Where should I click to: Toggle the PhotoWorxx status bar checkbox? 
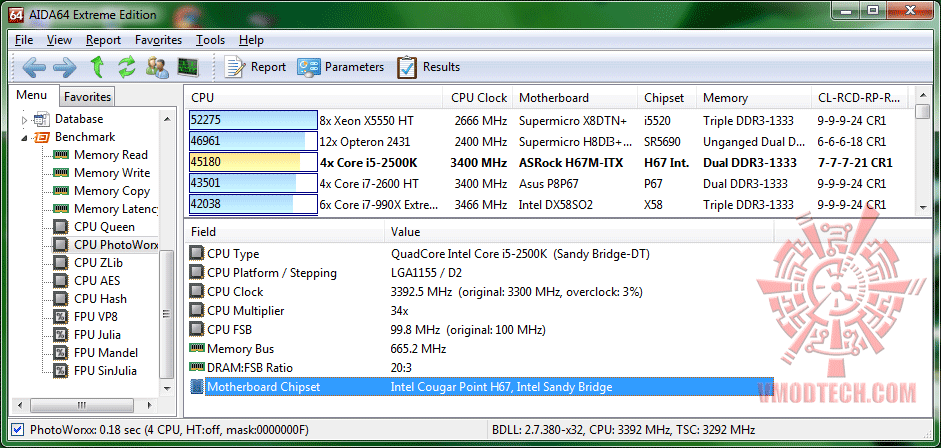pyautogui.click(x=17, y=429)
